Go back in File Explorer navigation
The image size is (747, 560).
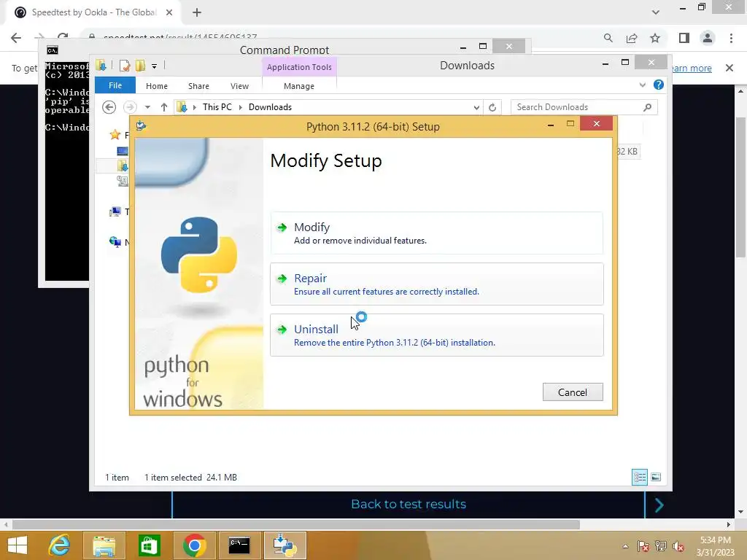[109, 107]
